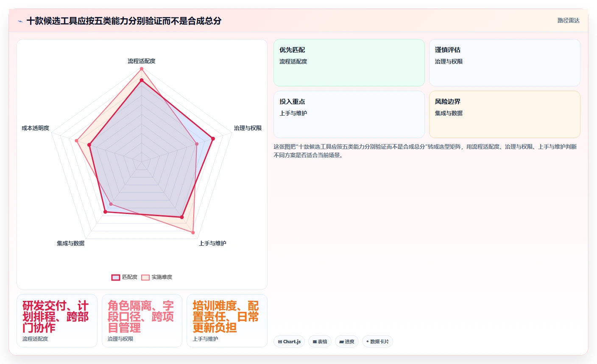
Task: Click the 角色隔离、字段口径、跨项目管理 headline
Action: [141, 317]
